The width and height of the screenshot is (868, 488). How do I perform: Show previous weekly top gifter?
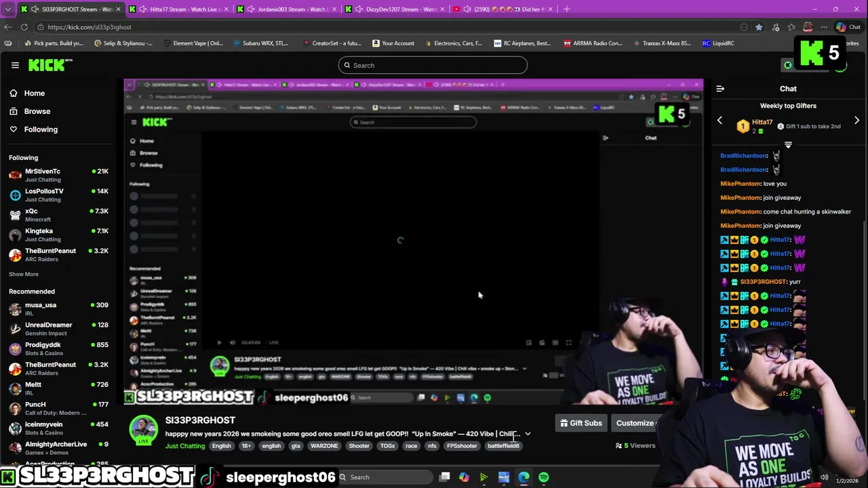click(x=719, y=121)
